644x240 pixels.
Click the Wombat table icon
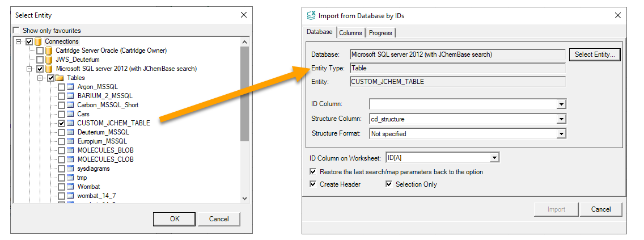tap(71, 187)
